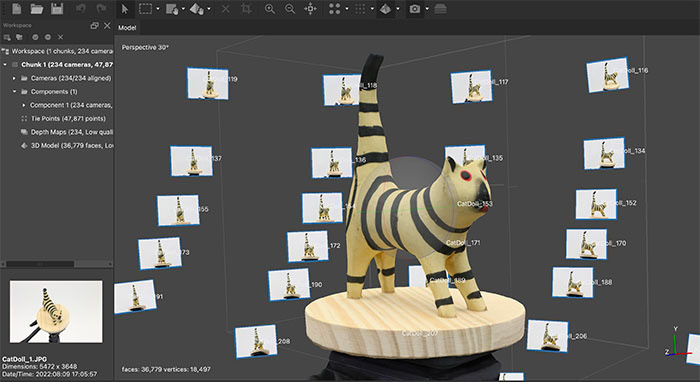
Task: Open the Model view mode dropdown arrow
Action: (x=398, y=9)
